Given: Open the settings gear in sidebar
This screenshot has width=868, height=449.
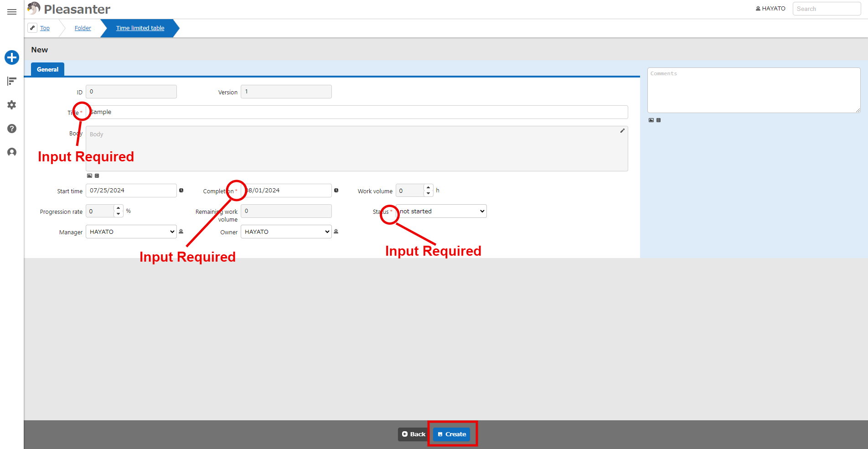Looking at the screenshot, I should (x=12, y=105).
